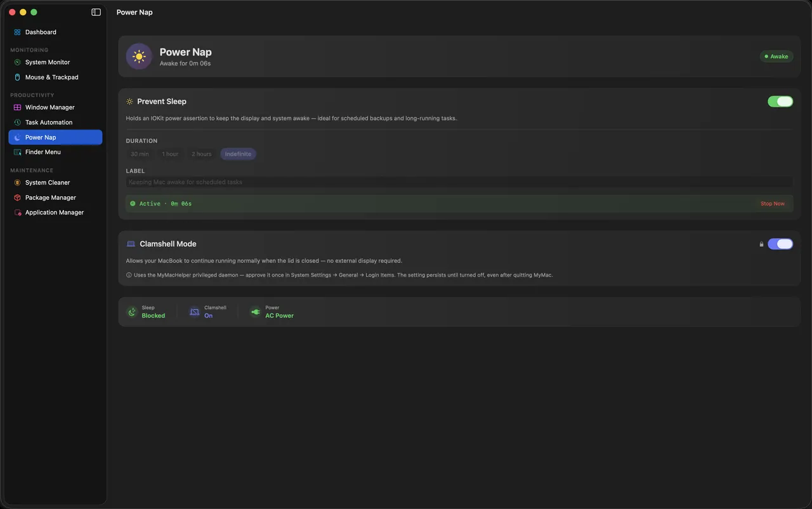
Task: Click the laptop icon beside Clamshell Mode
Action: 131,244
